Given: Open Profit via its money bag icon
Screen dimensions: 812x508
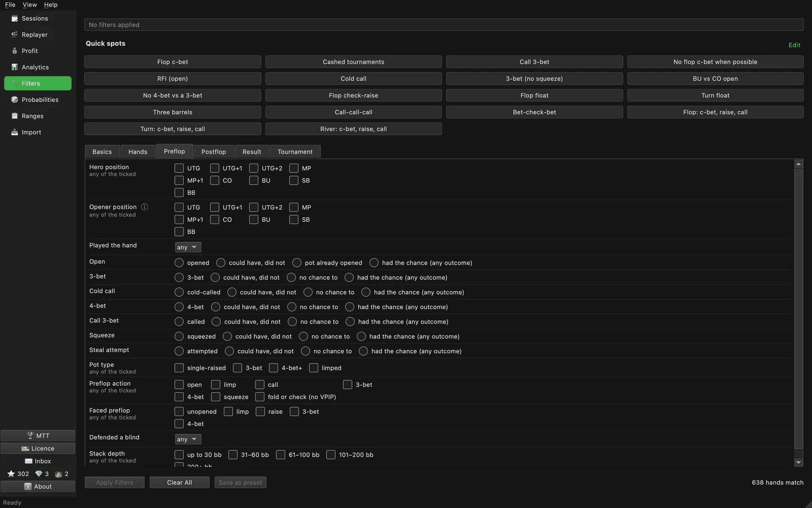Looking at the screenshot, I should (15, 51).
